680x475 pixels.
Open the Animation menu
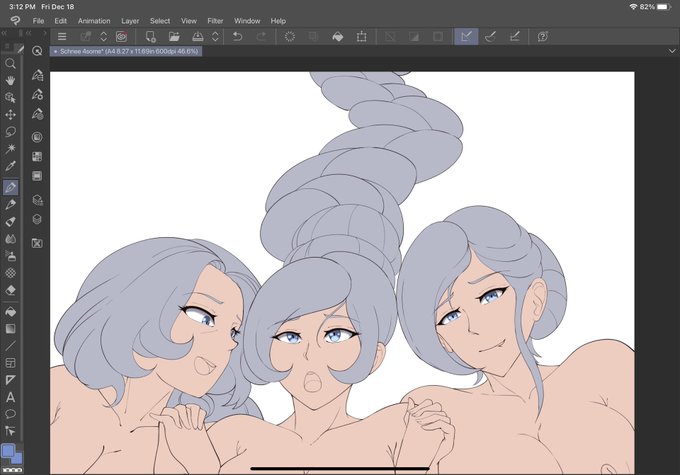94,21
